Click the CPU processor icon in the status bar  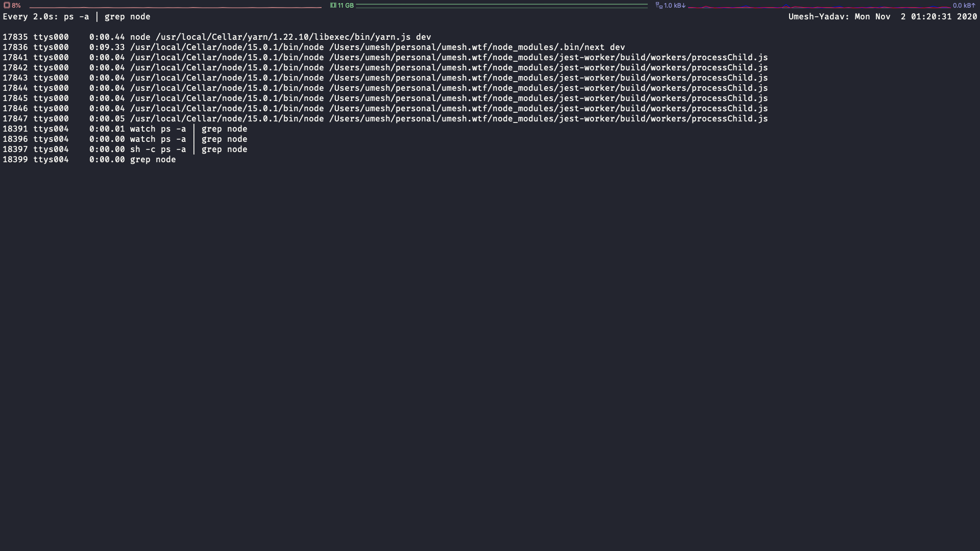click(6, 6)
